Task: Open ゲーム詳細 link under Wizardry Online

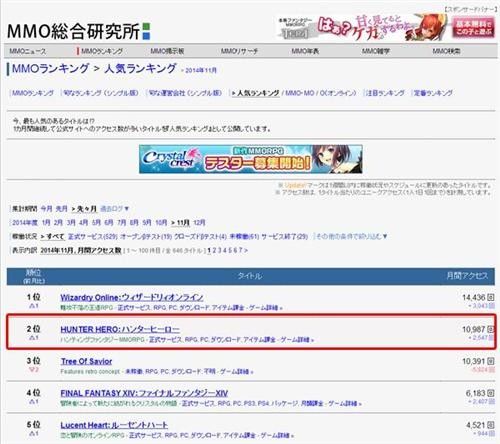Action: pyautogui.click(x=266, y=308)
